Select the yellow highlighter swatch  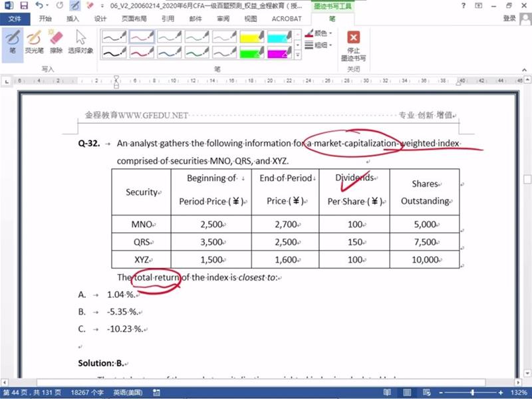pyautogui.click(x=252, y=37)
